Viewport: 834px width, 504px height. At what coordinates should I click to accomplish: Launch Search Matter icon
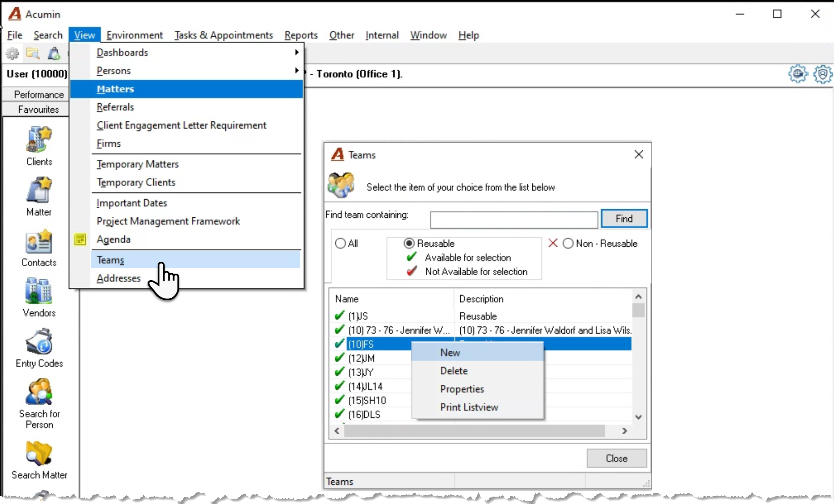tap(39, 453)
